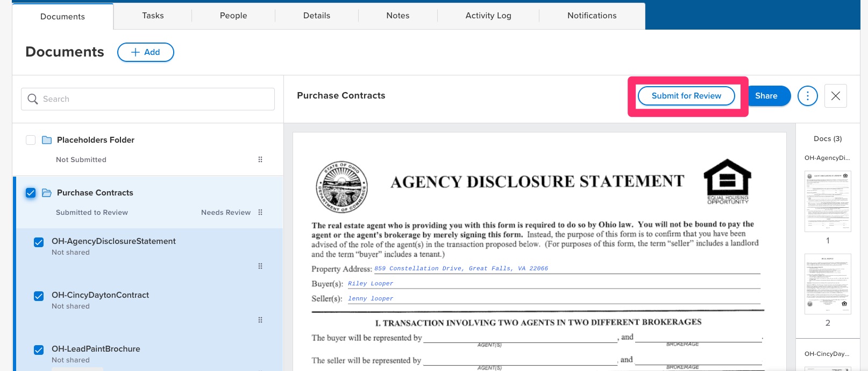This screenshot has height=371, width=868.
Task: Click drag handle for Purchase Contracts row
Action: tap(260, 212)
